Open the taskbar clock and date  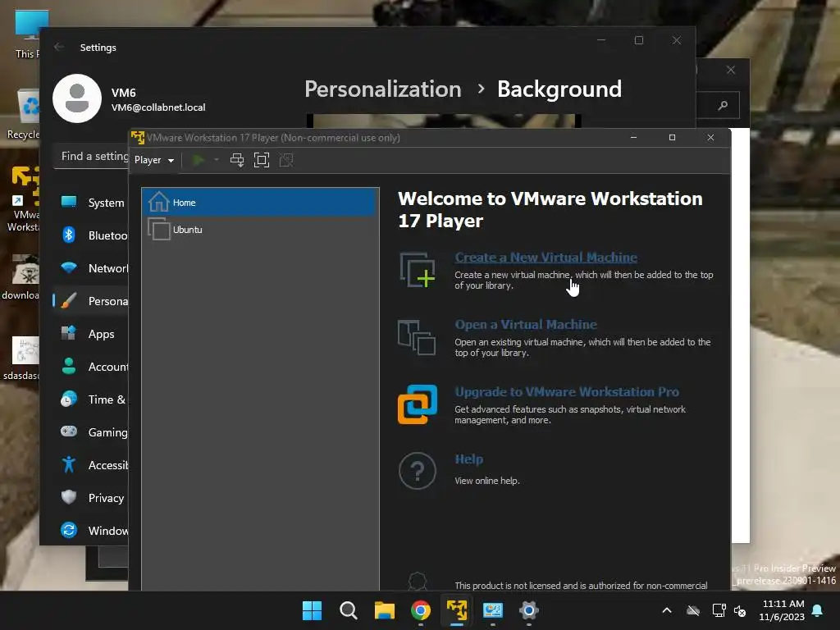point(782,610)
